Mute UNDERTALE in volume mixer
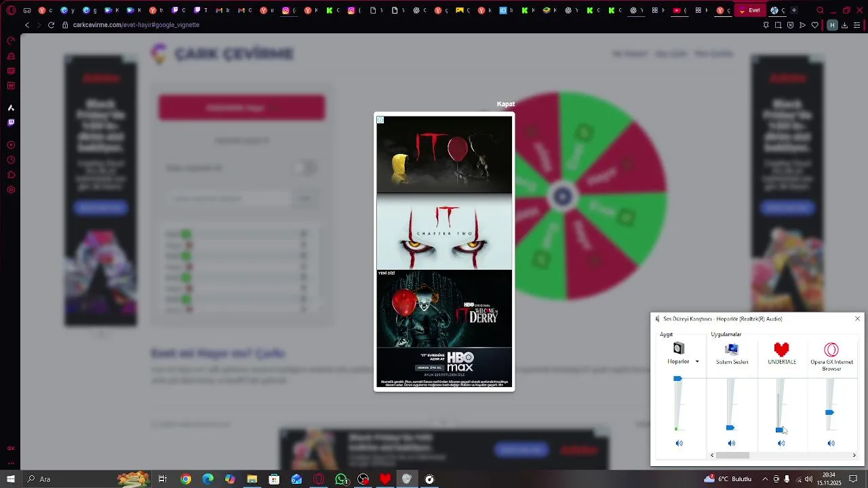 point(781,443)
